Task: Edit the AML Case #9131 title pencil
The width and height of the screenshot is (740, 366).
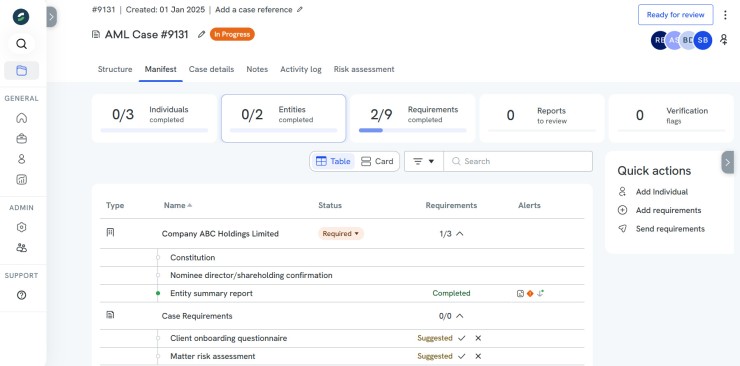Action: 202,34
